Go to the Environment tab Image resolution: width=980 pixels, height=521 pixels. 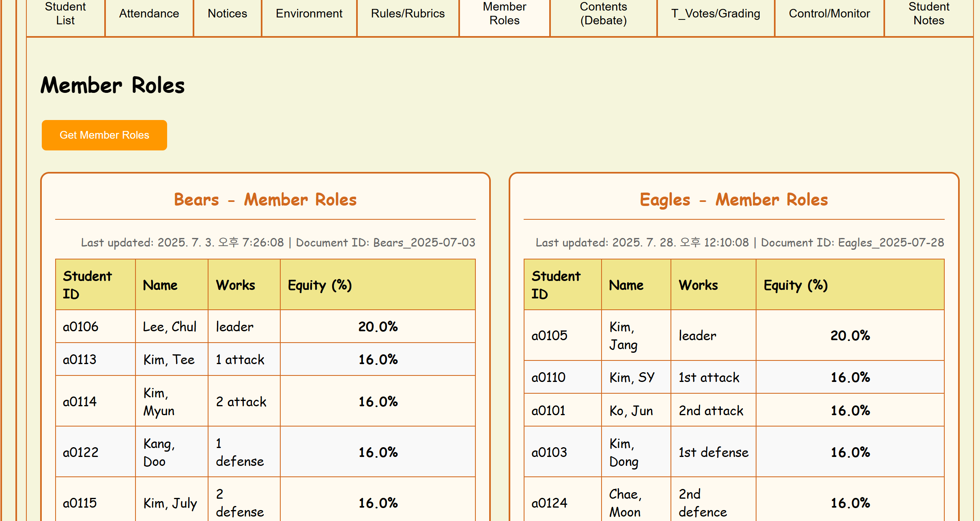coord(309,14)
